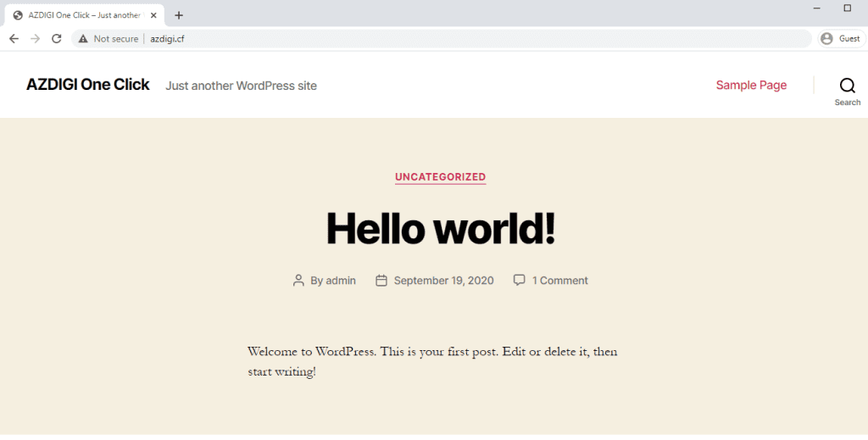Close the AZDIGI One Click tab

tap(153, 15)
